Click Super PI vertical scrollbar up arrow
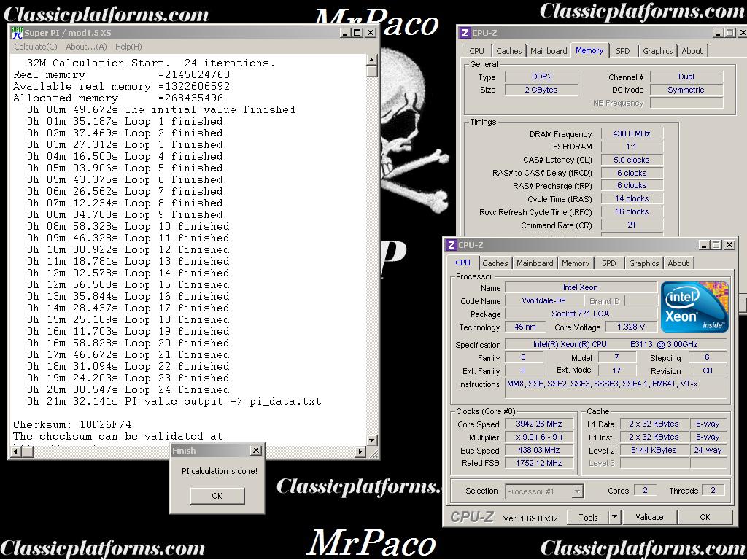This screenshot has width=747, height=560. (372, 60)
